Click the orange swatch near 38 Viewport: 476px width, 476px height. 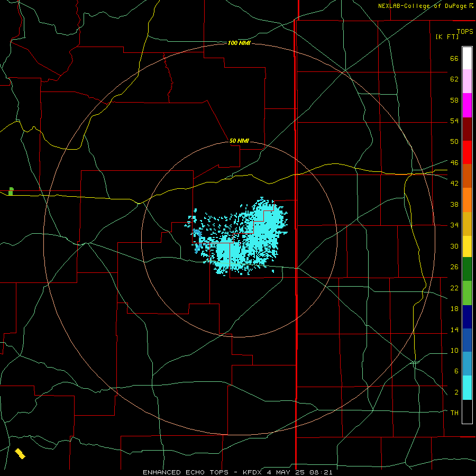[467, 200]
